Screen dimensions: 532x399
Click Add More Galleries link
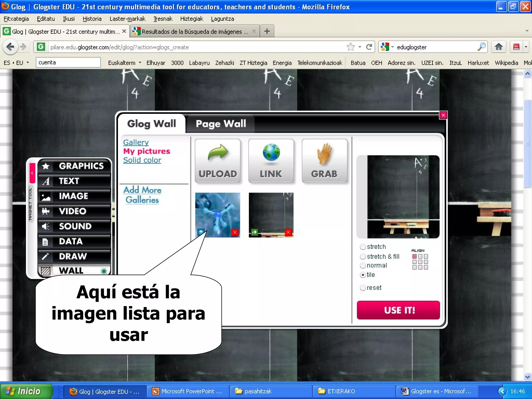pos(142,195)
